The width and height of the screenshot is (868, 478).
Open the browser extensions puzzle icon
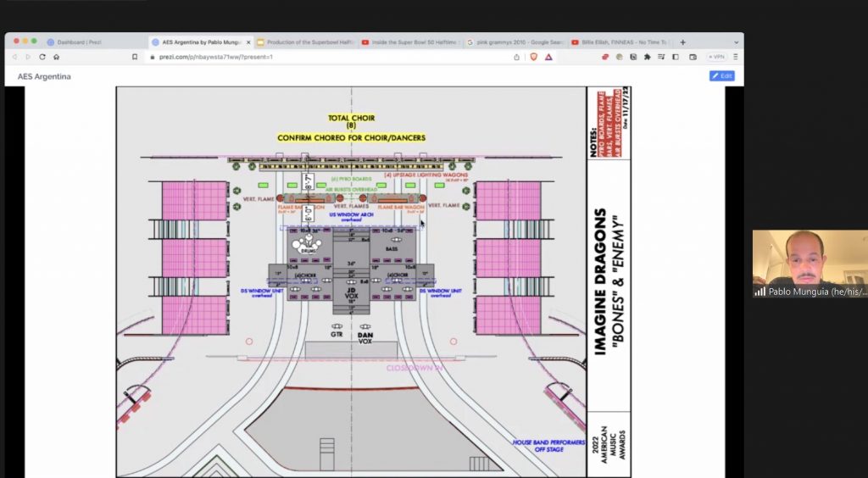(647, 57)
